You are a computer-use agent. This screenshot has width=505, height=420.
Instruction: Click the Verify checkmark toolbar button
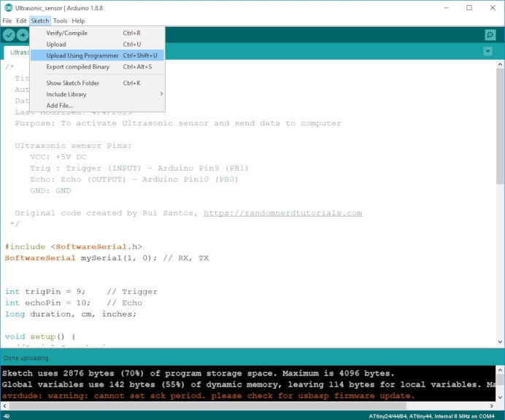tap(9, 35)
